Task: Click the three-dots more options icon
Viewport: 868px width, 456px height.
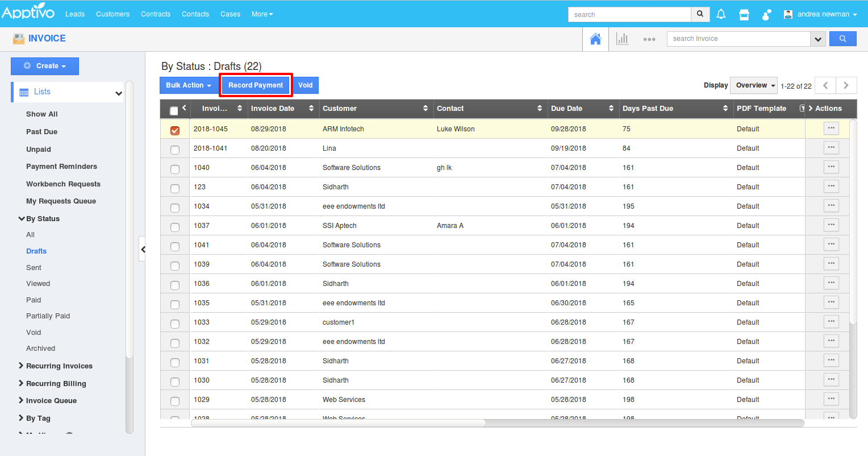Action: click(x=649, y=39)
